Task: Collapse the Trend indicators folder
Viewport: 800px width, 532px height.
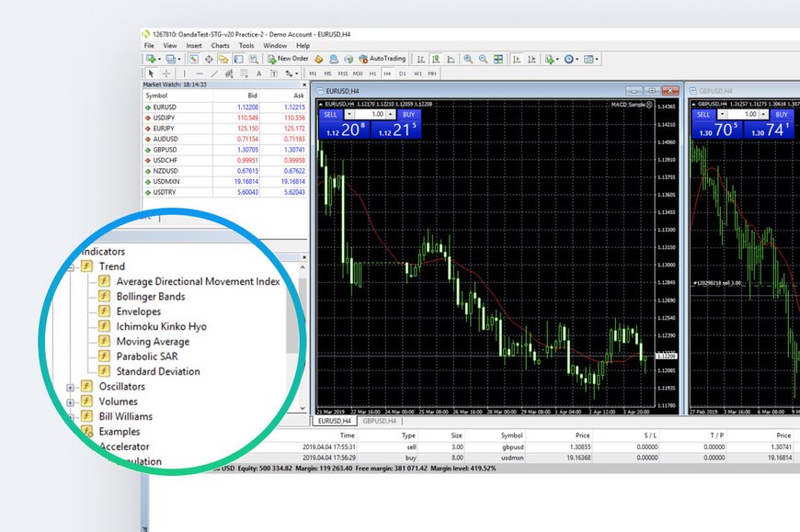Action: click(x=71, y=267)
